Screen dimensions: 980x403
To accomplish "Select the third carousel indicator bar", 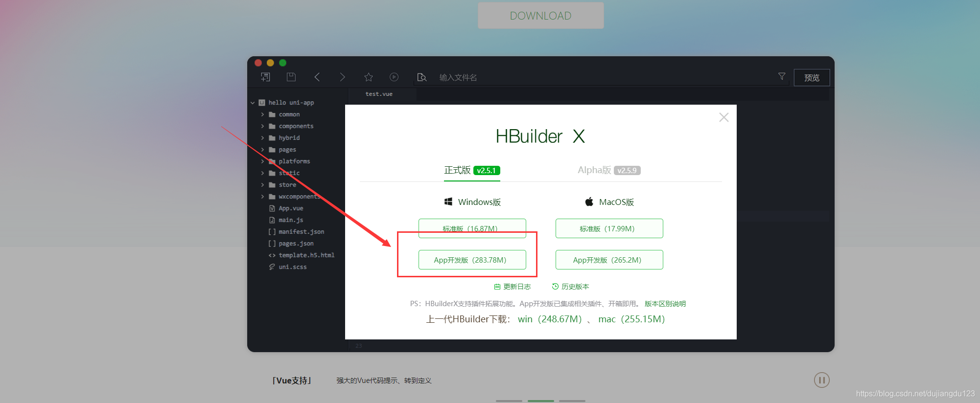I will coord(572,401).
